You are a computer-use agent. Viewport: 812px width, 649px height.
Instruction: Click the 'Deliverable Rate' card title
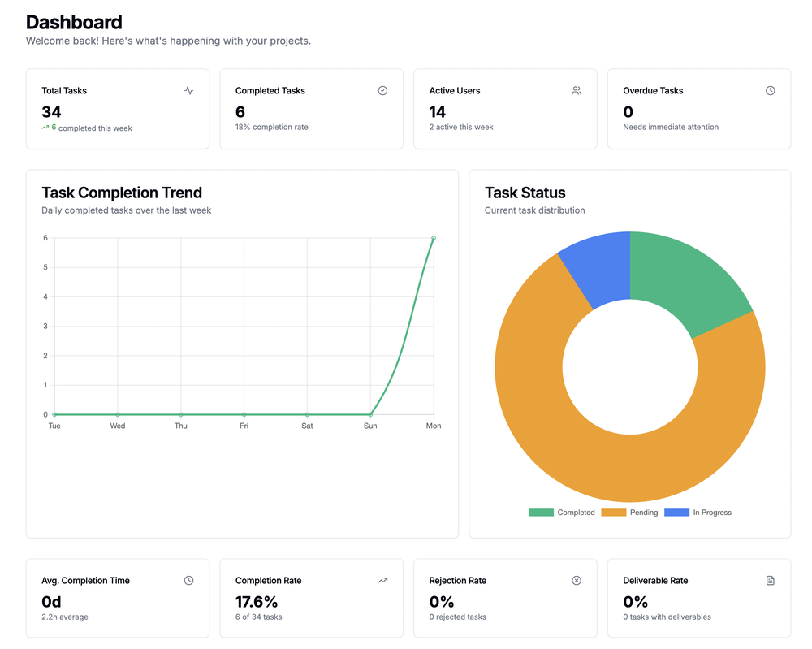pyautogui.click(x=655, y=581)
